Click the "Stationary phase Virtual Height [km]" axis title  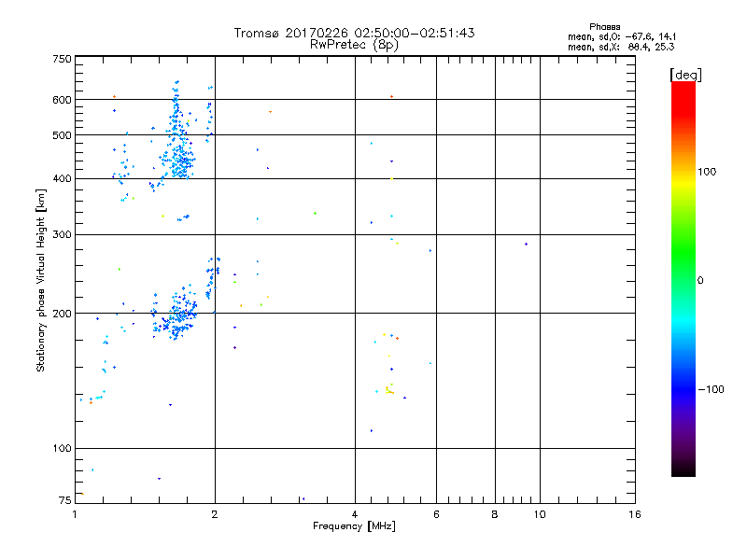[x=41, y=281]
